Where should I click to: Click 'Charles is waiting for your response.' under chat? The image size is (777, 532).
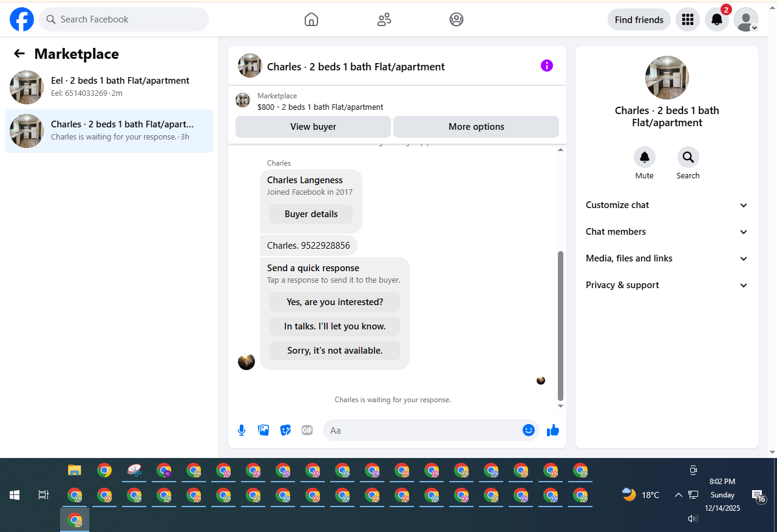(x=393, y=400)
